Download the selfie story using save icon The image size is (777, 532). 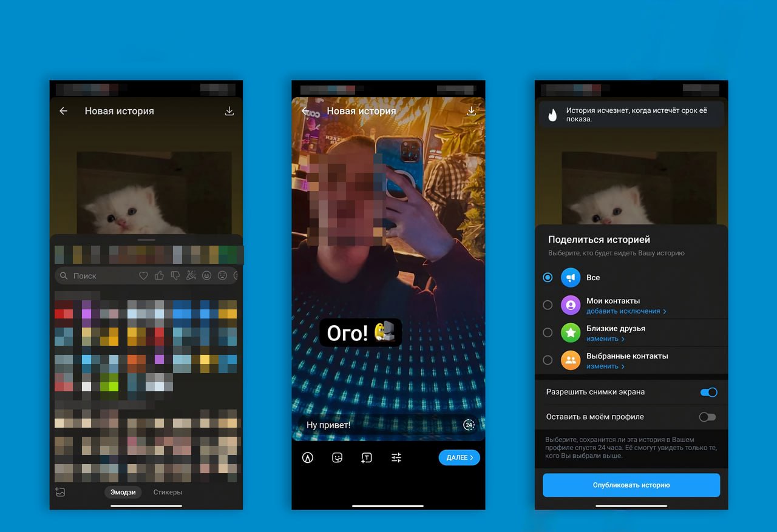pos(471,111)
